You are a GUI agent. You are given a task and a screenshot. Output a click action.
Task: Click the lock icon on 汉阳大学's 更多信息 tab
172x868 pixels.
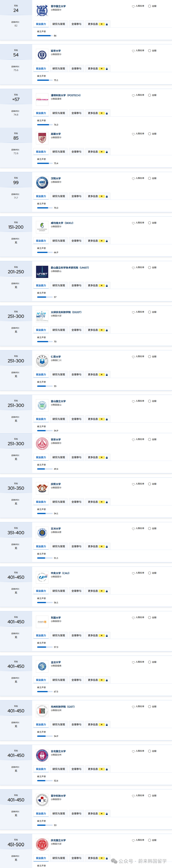(107, 196)
